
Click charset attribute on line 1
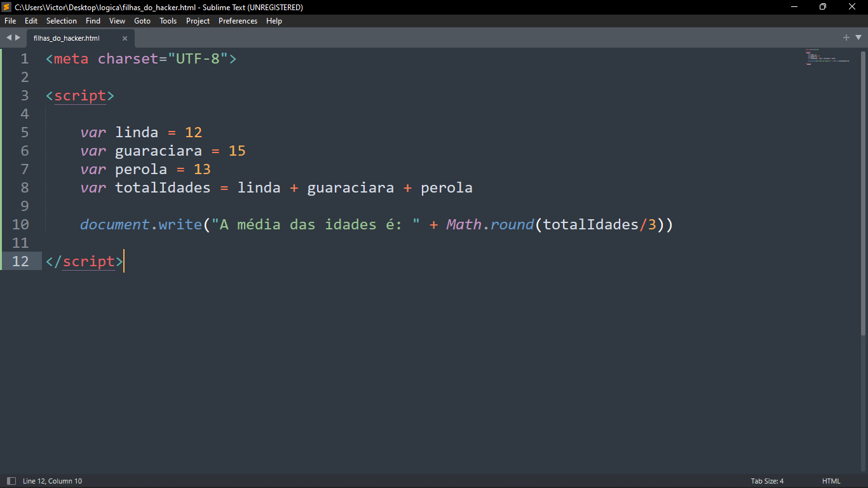click(128, 58)
